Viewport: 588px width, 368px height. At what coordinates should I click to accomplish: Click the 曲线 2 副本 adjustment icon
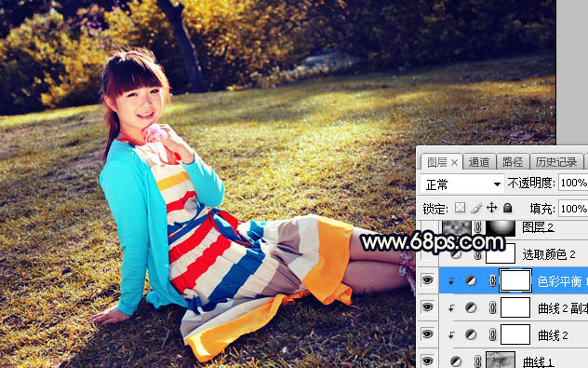tap(471, 308)
